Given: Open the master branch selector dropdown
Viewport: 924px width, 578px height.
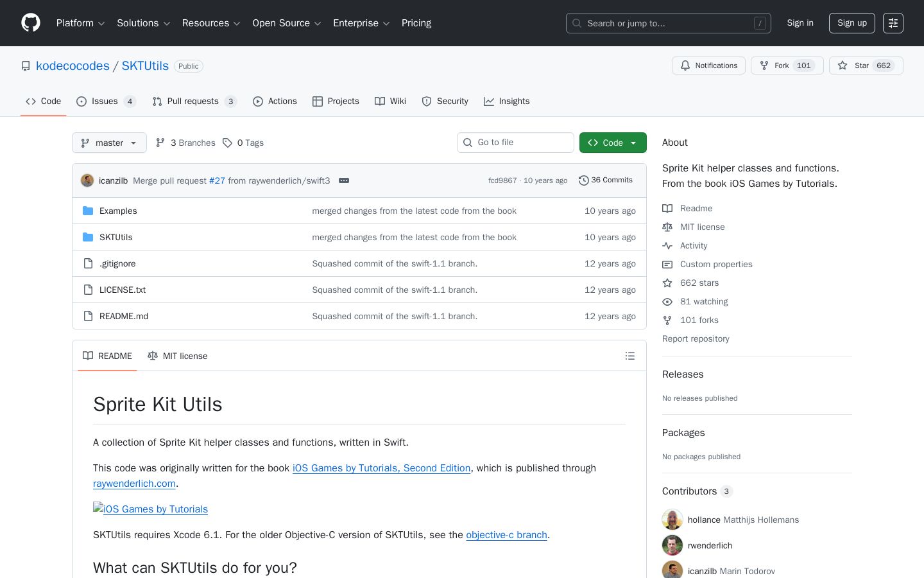Looking at the screenshot, I should click(x=109, y=143).
